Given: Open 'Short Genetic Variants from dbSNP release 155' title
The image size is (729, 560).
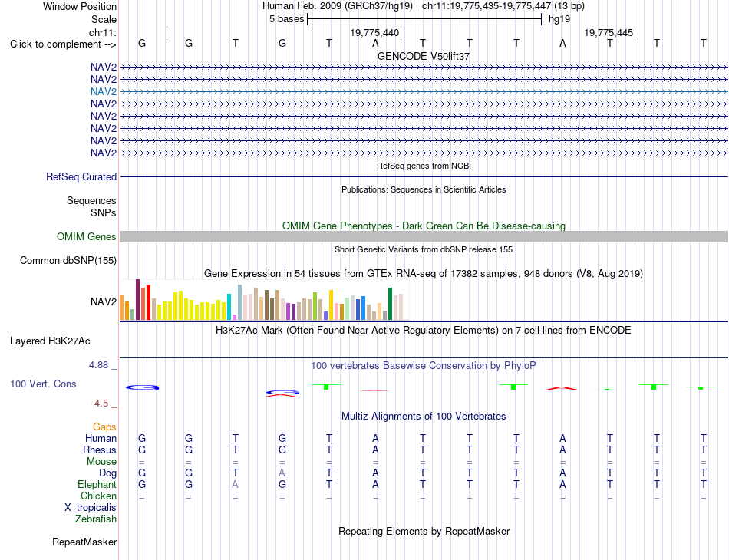Looking at the screenshot, I should click(424, 249).
